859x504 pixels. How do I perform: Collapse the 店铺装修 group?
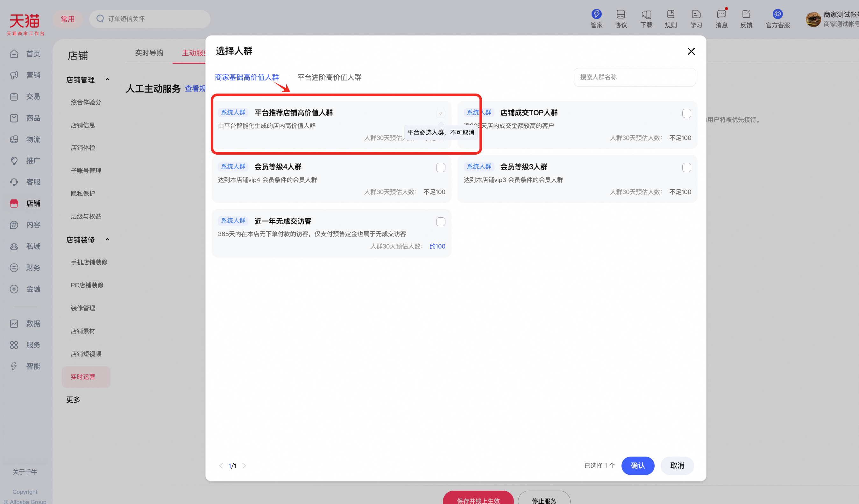107,240
